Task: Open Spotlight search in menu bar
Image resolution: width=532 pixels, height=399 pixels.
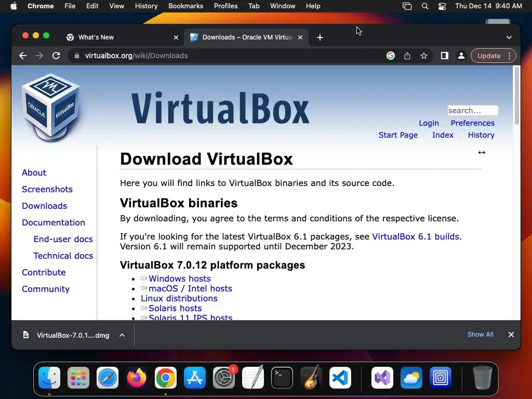Action: [425, 6]
